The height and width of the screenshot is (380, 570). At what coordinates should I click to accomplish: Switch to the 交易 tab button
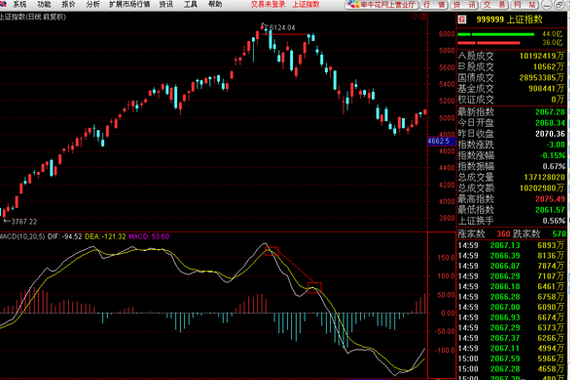[494, 5]
